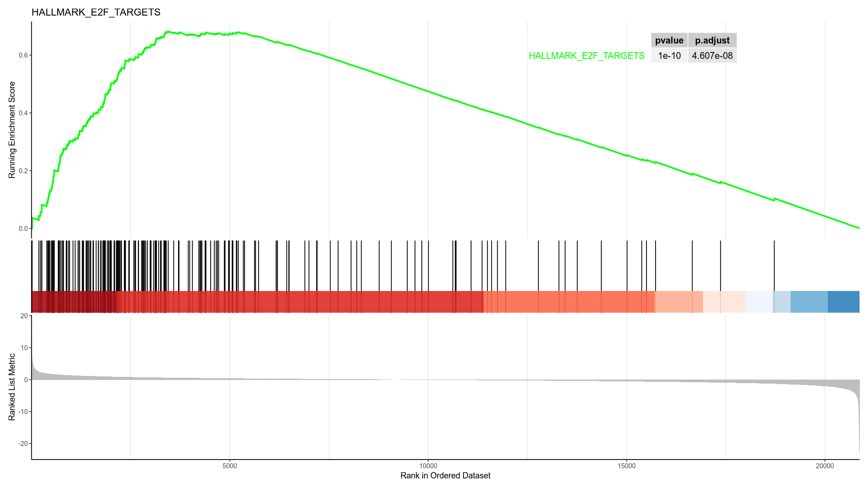Select the p.adjust table header cell
This screenshot has width=868, height=488.
pyautogui.click(x=712, y=40)
